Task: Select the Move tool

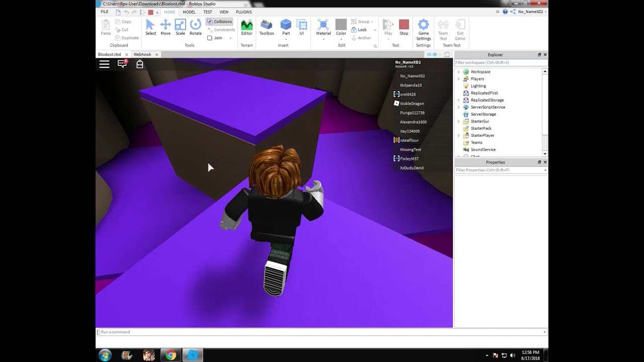Action: 165,27
